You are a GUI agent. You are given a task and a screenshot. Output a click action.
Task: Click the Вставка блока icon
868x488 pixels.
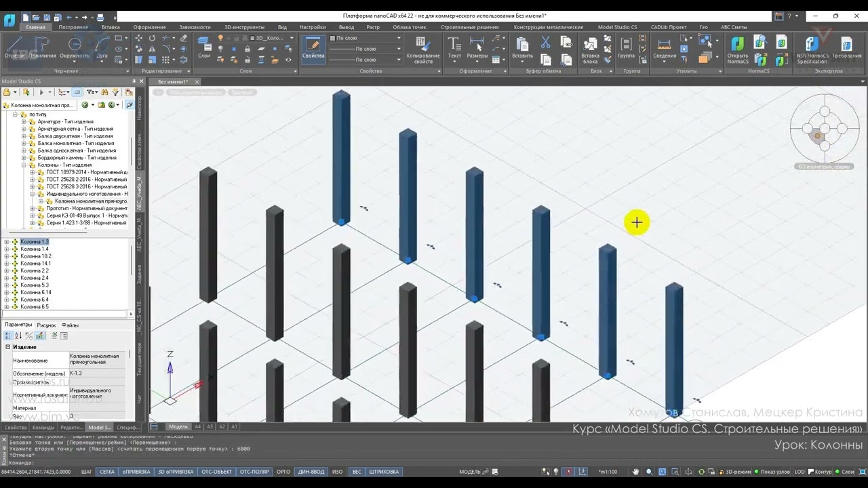(x=590, y=49)
